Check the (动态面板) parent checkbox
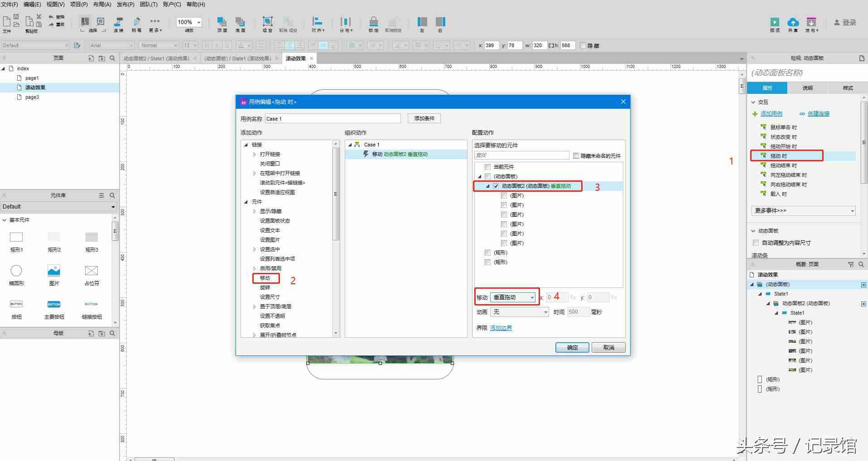The image size is (868, 461). 488,176
